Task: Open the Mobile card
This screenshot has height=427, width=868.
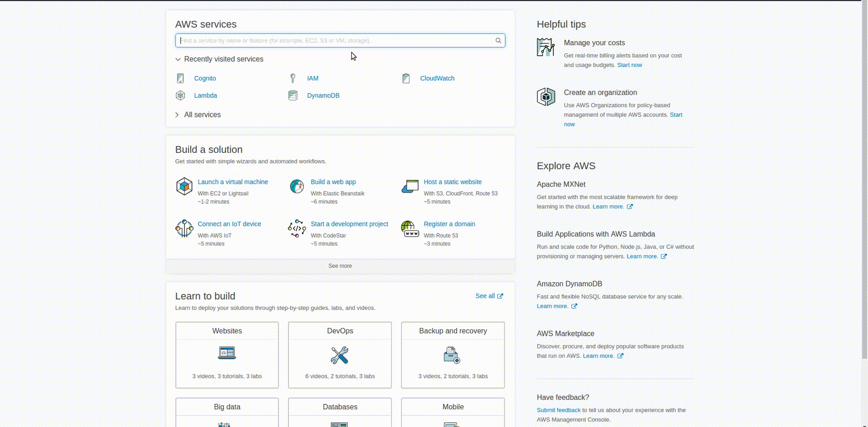Action: pyautogui.click(x=453, y=412)
